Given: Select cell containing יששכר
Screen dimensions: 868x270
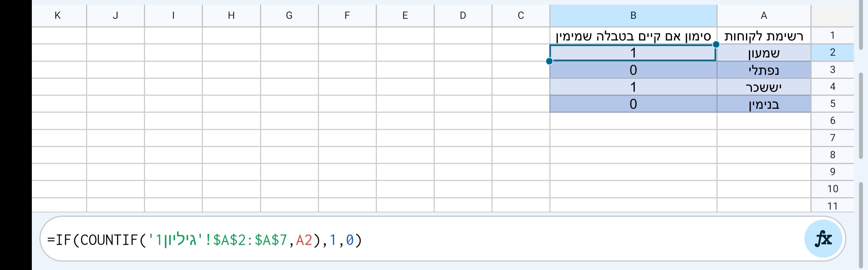Looking at the screenshot, I should pyautogui.click(x=764, y=87).
